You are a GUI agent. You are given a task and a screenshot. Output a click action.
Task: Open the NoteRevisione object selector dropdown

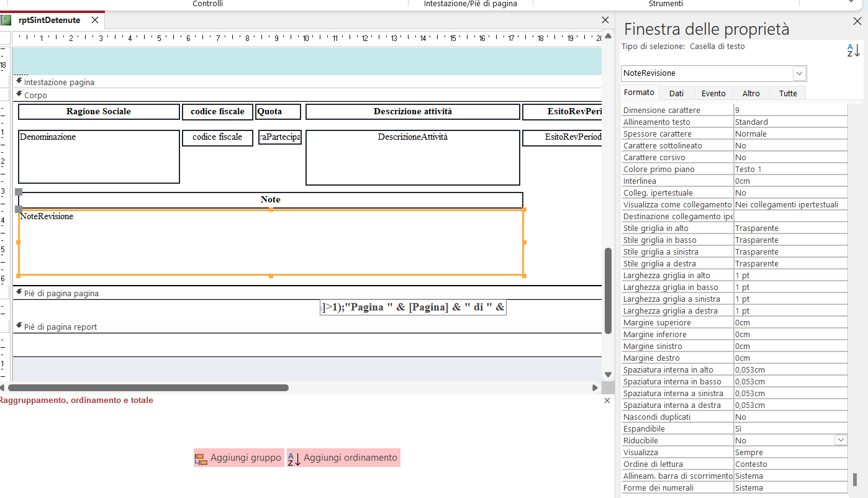[799, 73]
